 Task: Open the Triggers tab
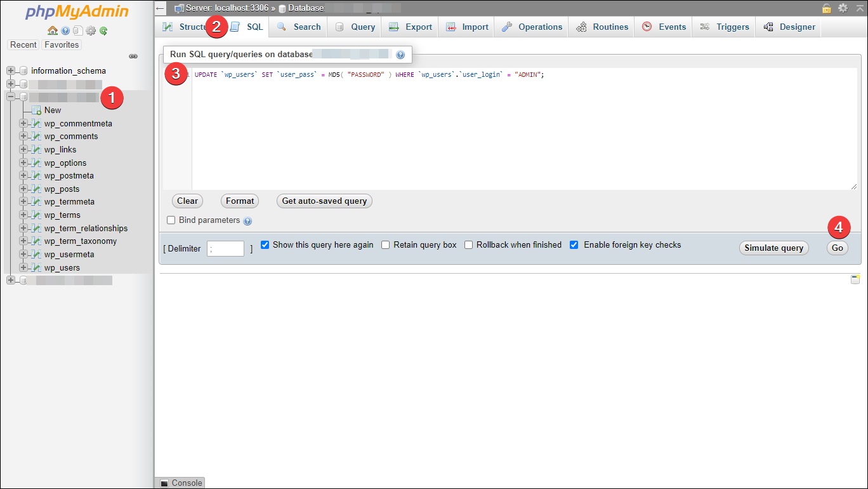[724, 27]
